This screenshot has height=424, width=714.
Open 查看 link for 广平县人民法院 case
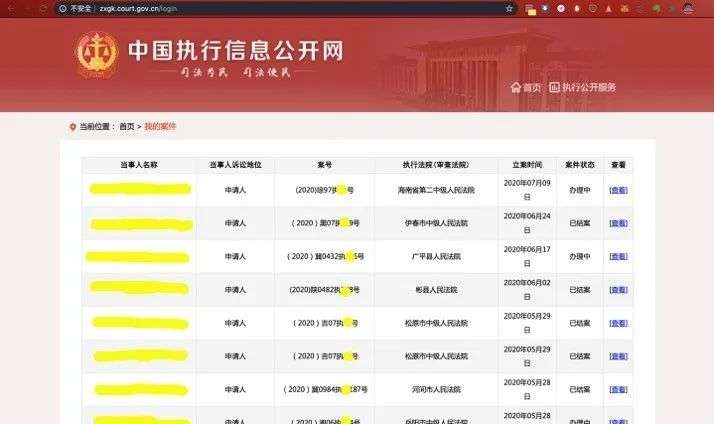pos(618,256)
